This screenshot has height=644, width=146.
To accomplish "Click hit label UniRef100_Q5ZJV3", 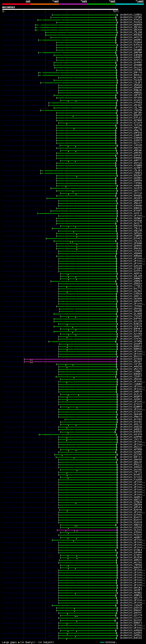I will (131, 369).
